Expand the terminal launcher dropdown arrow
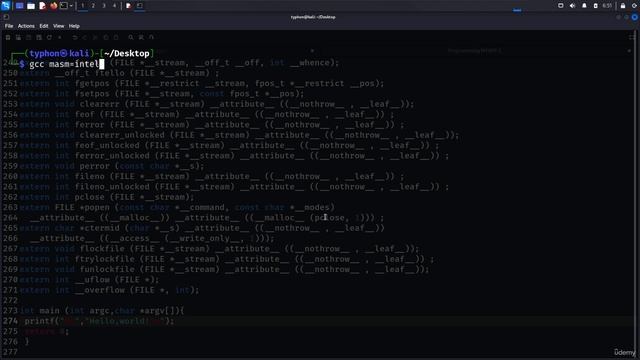Screen dimensions: 640x360 tap(71, 6)
